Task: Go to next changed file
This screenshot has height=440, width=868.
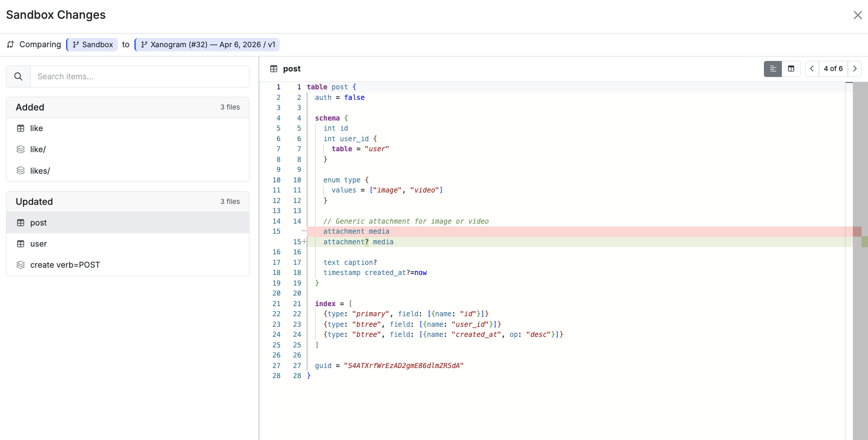Action: 855,69
